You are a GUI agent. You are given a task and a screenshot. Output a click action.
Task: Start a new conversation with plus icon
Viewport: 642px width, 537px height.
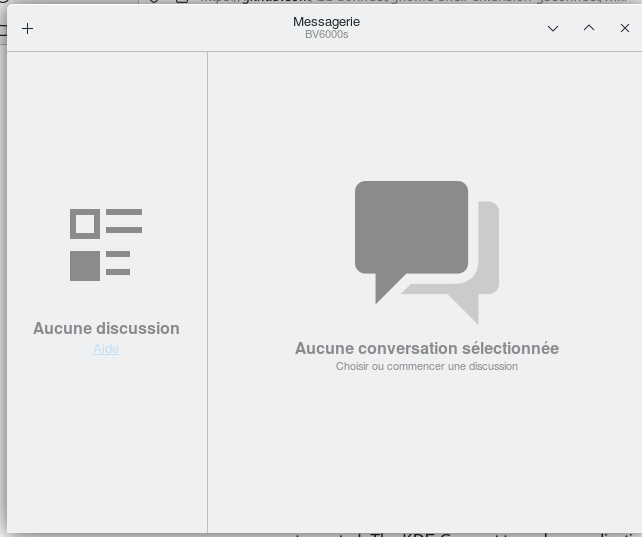pyautogui.click(x=27, y=29)
